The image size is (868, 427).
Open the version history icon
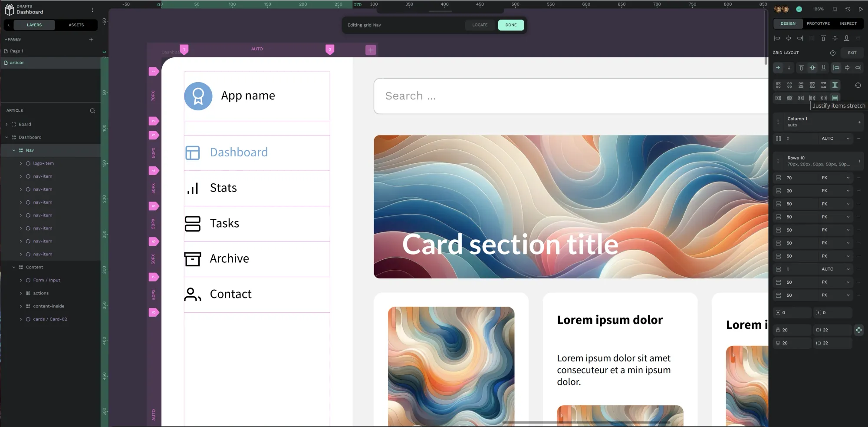848,9
